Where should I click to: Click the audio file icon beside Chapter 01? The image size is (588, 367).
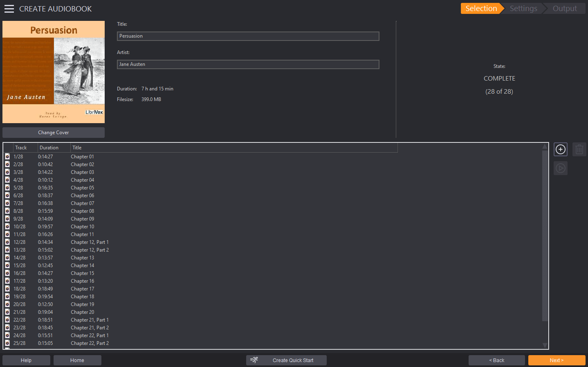tap(7, 156)
